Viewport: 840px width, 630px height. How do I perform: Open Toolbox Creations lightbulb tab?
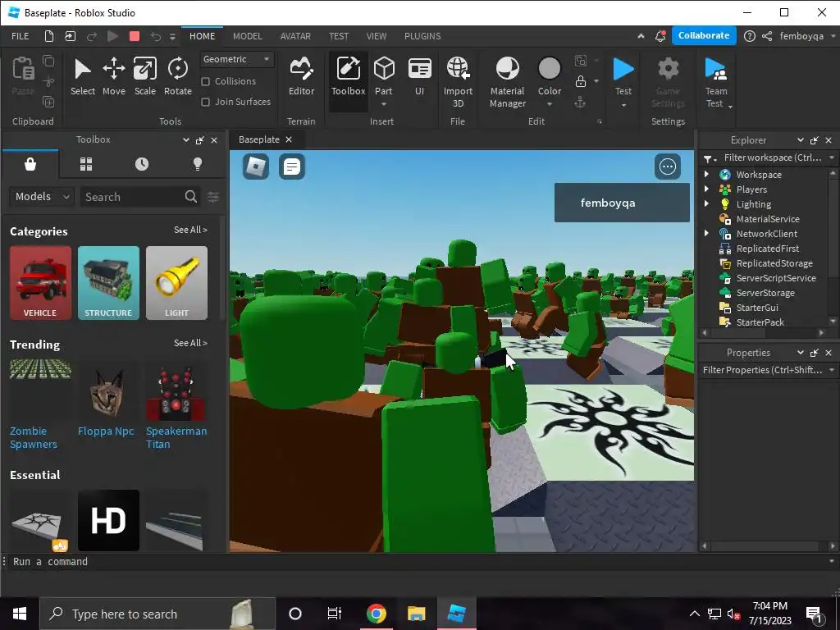point(198,164)
